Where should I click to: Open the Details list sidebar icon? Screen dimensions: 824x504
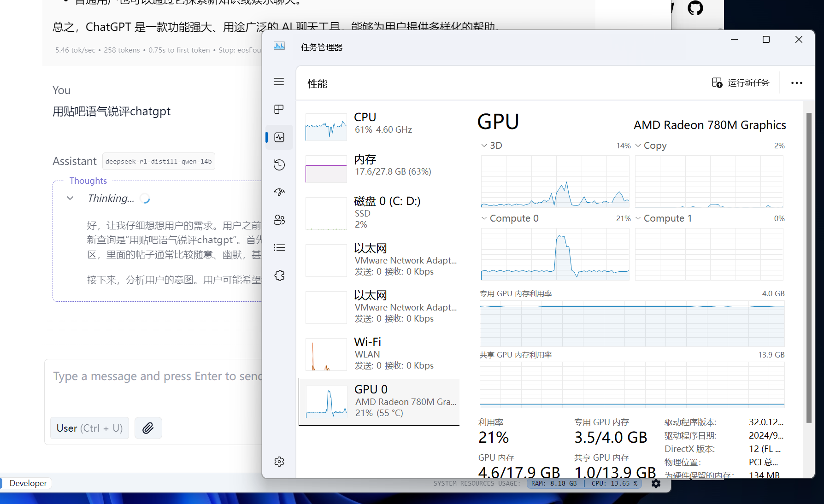click(279, 248)
